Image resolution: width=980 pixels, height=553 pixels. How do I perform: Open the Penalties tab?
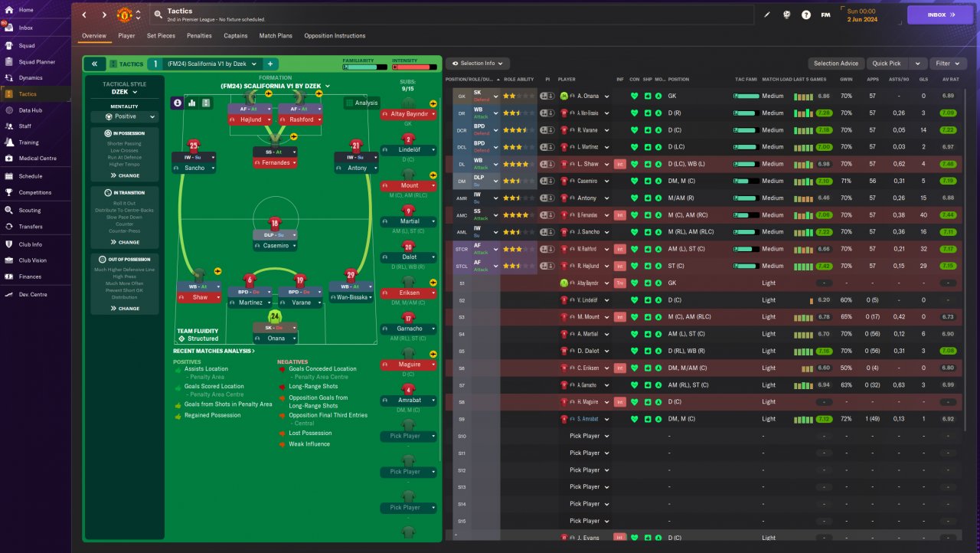click(199, 36)
